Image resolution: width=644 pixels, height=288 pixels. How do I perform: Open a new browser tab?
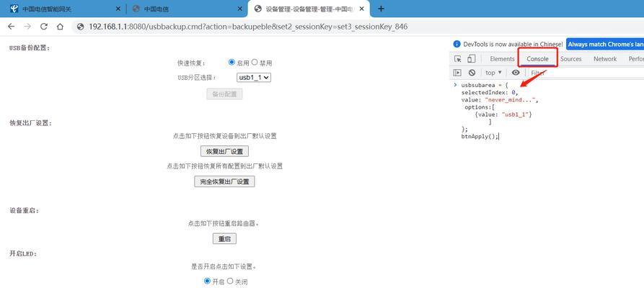point(381,9)
